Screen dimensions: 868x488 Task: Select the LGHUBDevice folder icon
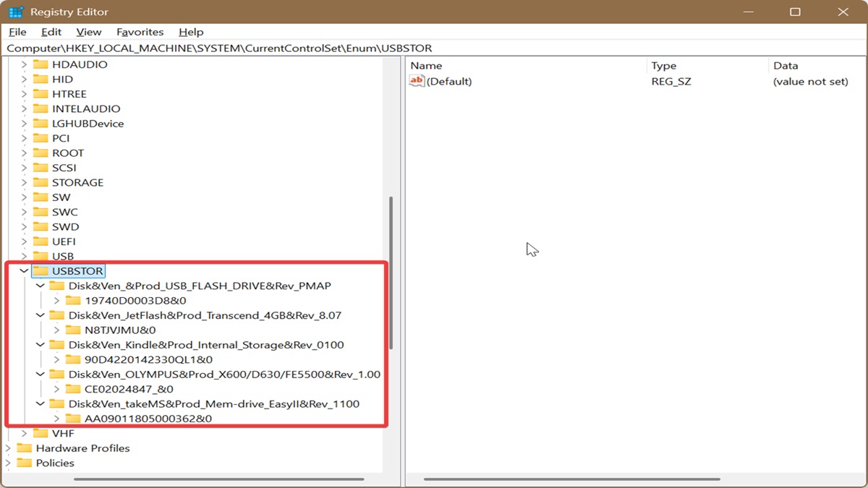tap(41, 124)
